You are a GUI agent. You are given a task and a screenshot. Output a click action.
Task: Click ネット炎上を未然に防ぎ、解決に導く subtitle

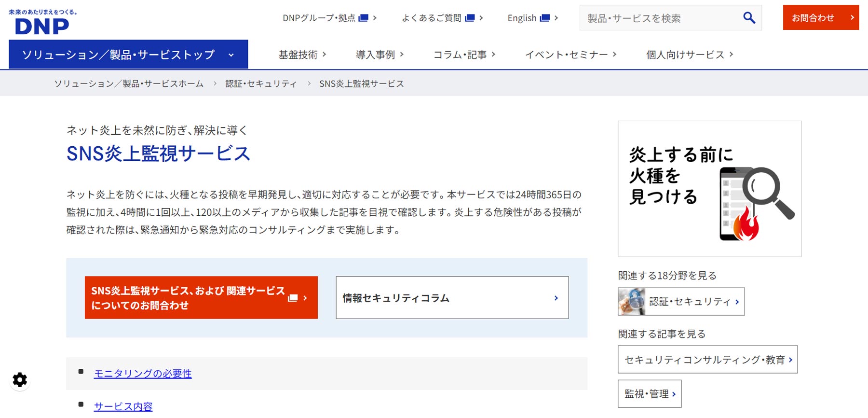(157, 130)
